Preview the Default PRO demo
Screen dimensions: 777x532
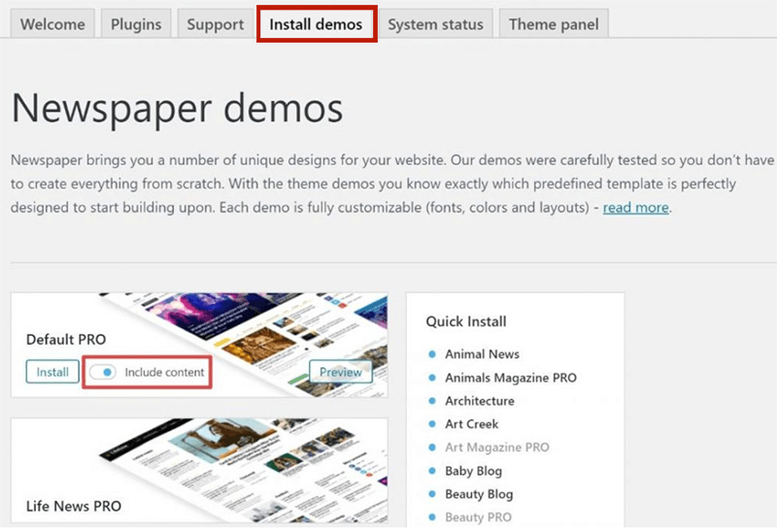pos(341,372)
